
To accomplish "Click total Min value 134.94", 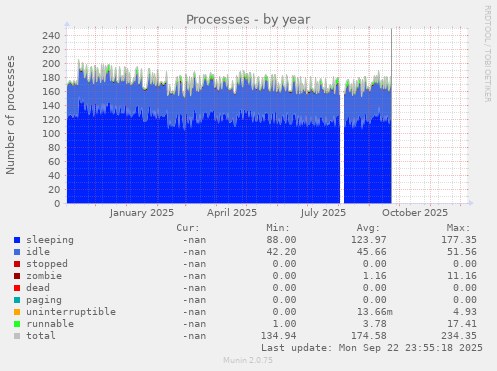I will (278, 336).
